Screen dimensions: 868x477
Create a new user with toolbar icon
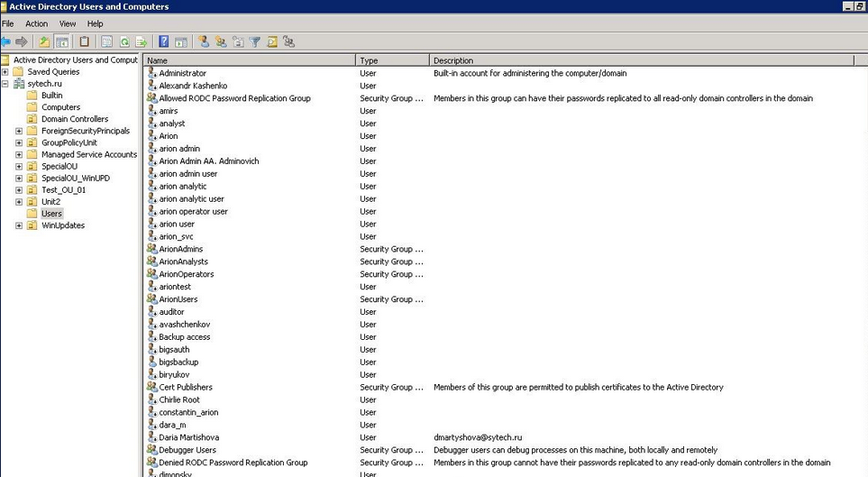[204, 41]
